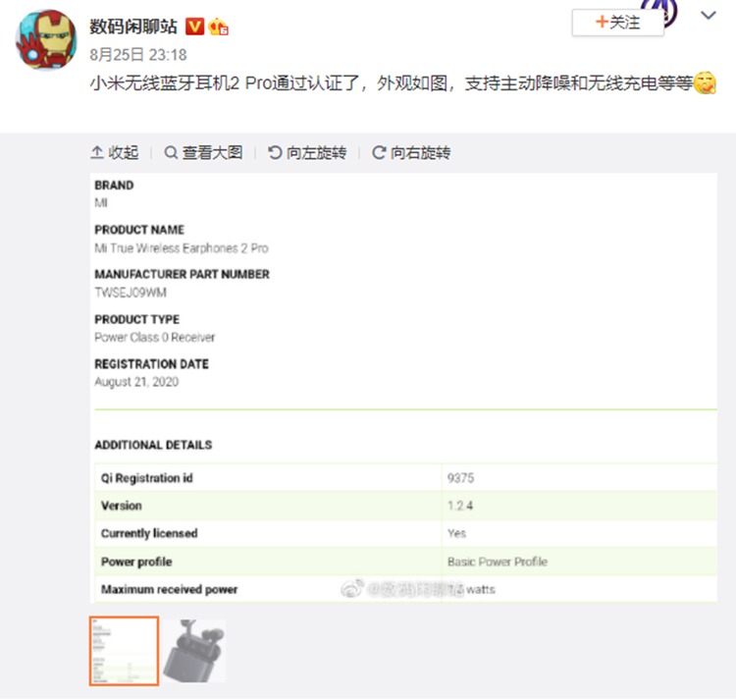This screenshot has width=736, height=700.
Task: Expand the post options chevron
Action: [708, 16]
